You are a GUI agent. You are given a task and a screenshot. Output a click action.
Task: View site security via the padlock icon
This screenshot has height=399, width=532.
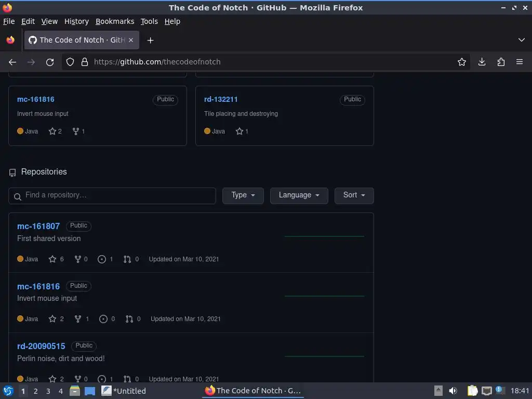click(85, 62)
